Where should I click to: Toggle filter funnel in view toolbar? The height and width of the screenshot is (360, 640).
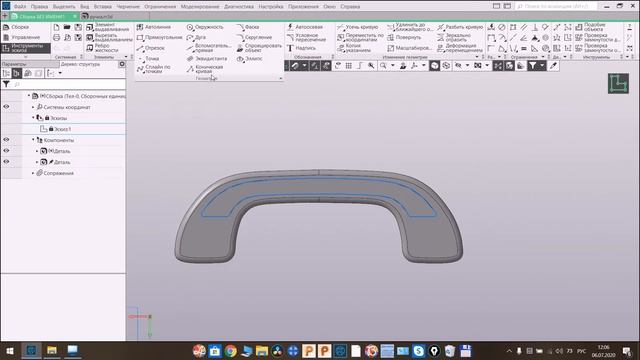tap(532, 66)
